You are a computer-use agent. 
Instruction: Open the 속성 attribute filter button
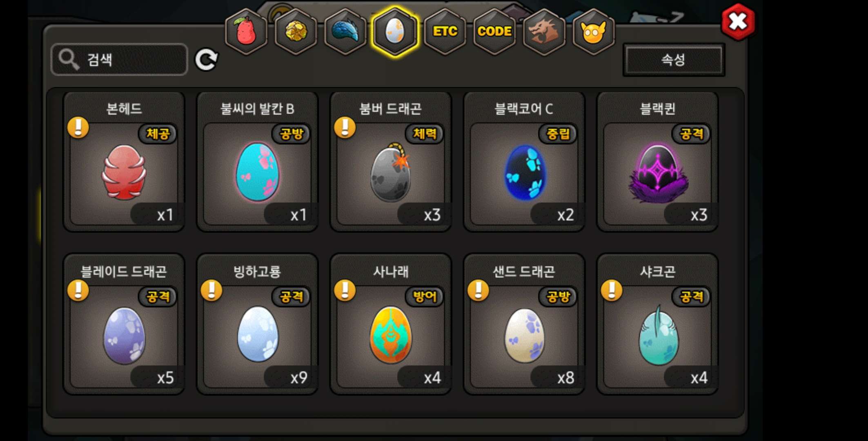[674, 60]
